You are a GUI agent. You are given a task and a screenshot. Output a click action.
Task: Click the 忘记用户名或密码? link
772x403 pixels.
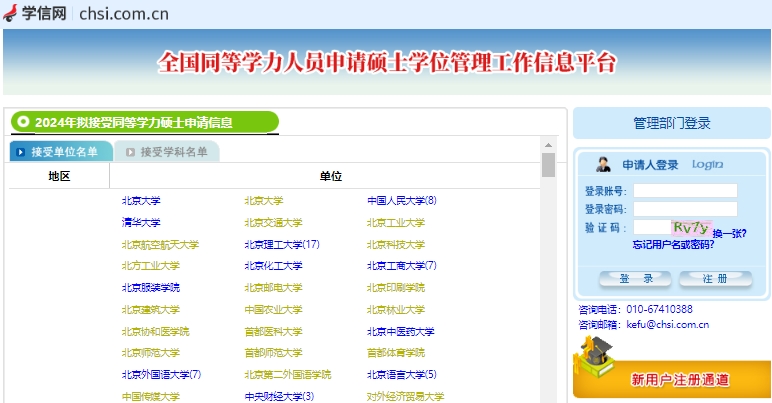click(674, 244)
